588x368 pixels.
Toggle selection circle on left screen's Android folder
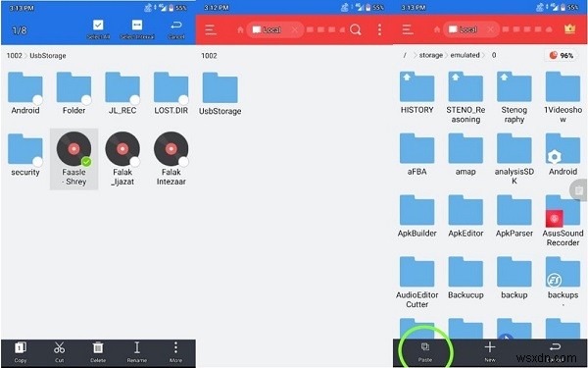tap(37, 100)
